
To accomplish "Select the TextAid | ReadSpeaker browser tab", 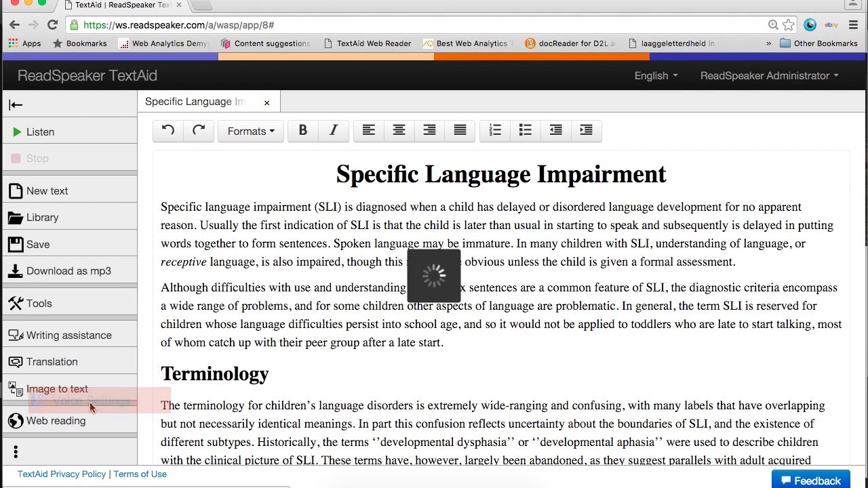I will [122, 5].
